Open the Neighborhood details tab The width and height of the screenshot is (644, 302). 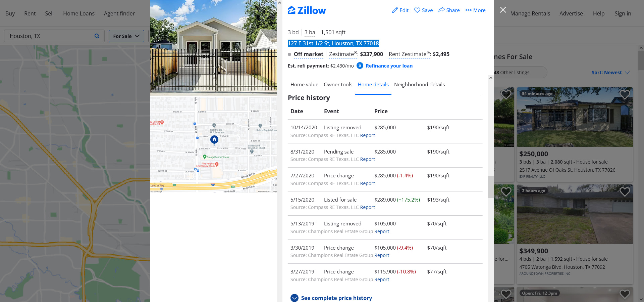pyautogui.click(x=420, y=85)
